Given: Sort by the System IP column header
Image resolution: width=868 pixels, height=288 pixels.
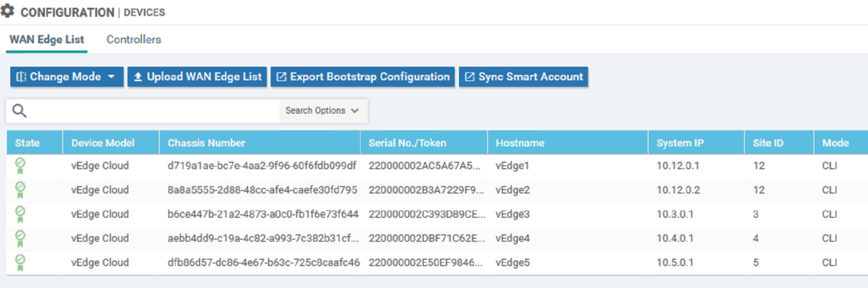Looking at the screenshot, I should (680, 143).
